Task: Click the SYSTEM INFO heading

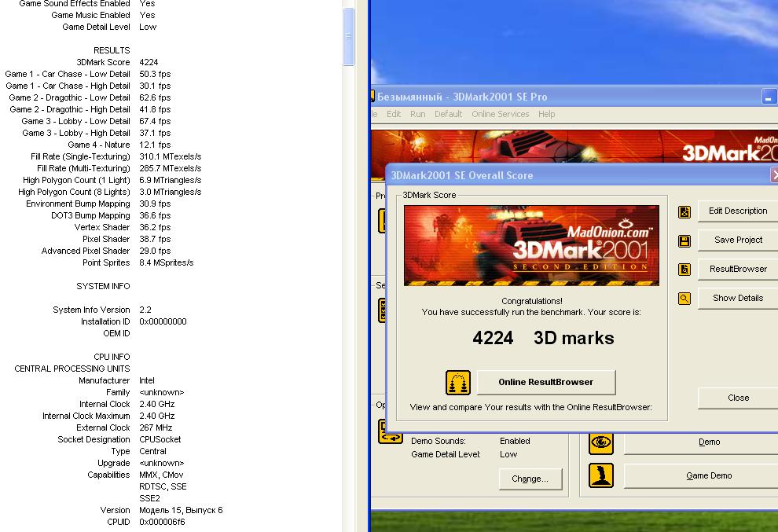Action: click(103, 286)
